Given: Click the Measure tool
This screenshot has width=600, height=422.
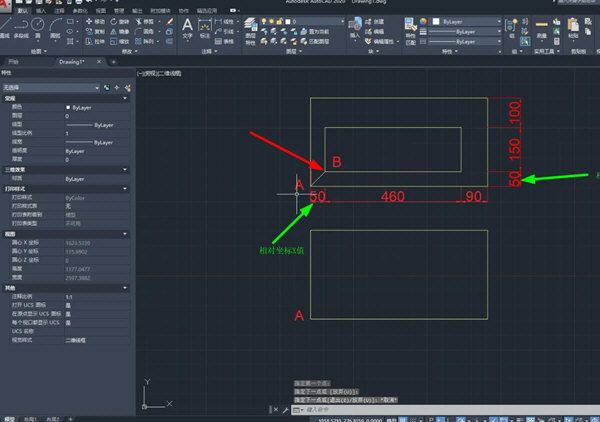Looking at the screenshot, I should click(x=541, y=28).
